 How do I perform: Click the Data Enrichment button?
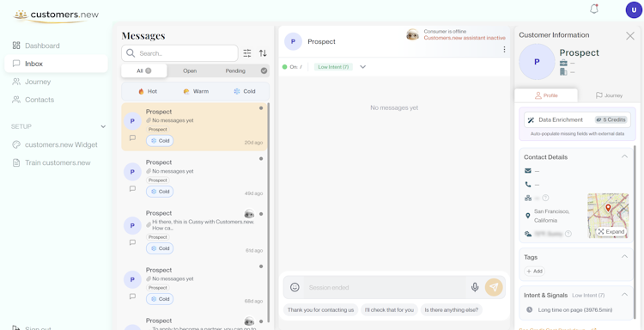[577, 120]
